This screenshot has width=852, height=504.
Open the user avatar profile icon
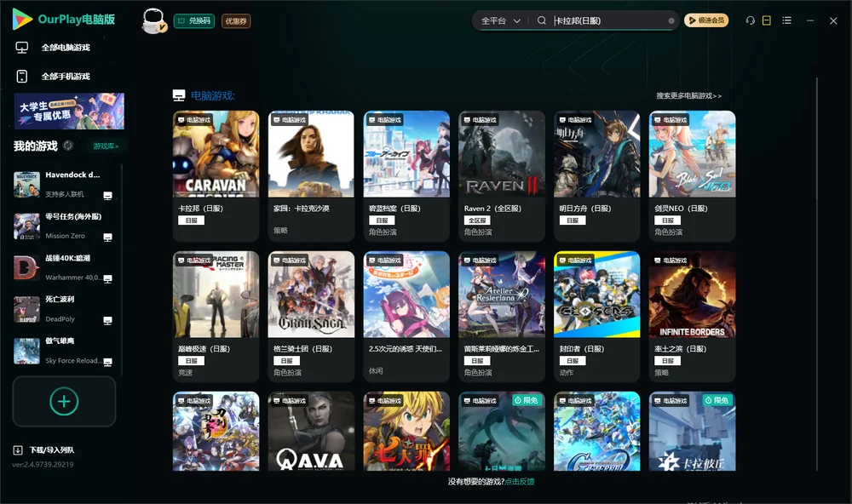[x=153, y=20]
